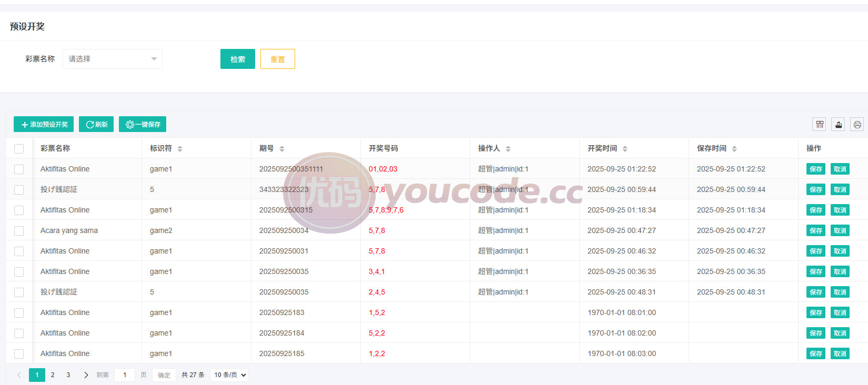Click the 检索 search button
The width and height of the screenshot is (868, 385).
click(x=238, y=59)
